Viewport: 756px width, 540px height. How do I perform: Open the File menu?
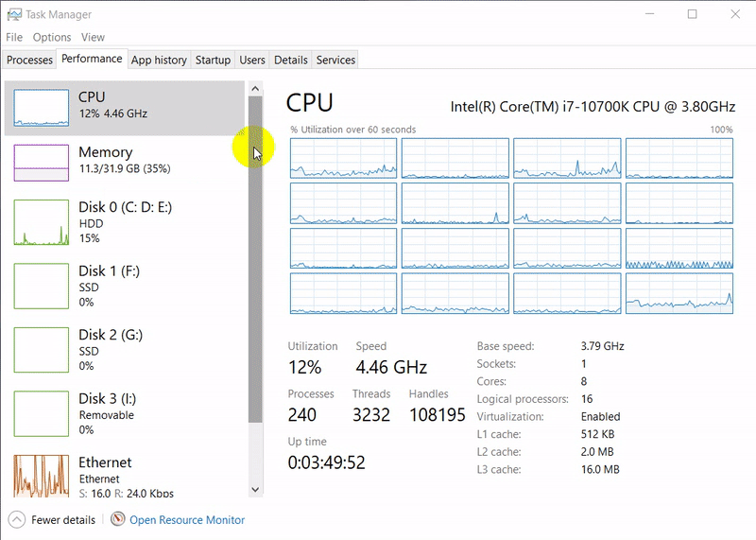tap(14, 37)
